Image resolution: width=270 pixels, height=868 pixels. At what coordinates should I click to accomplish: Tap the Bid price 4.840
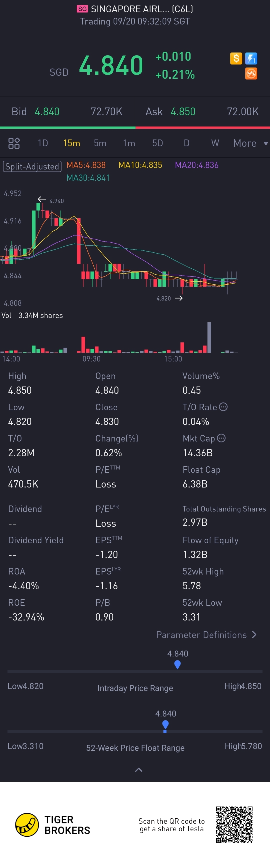47,111
